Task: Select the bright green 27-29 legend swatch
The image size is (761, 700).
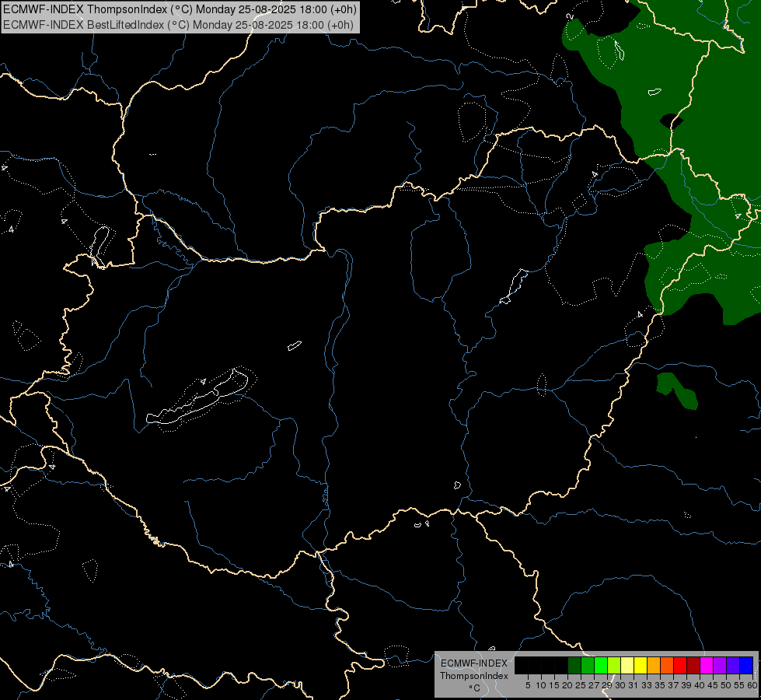Action: (601, 665)
